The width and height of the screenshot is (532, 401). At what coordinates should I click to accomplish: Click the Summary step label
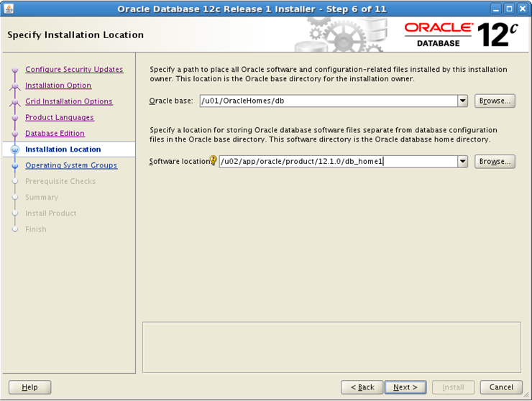[x=42, y=197]
